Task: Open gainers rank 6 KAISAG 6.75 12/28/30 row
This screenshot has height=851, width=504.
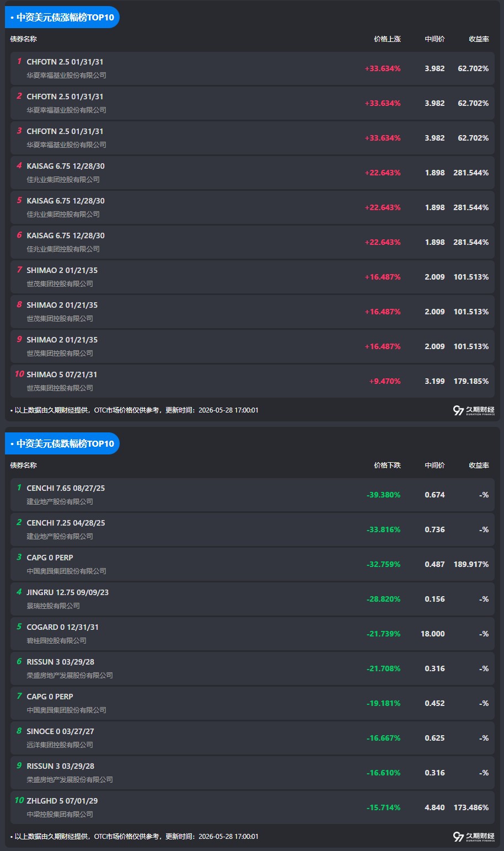Action: 253,242
